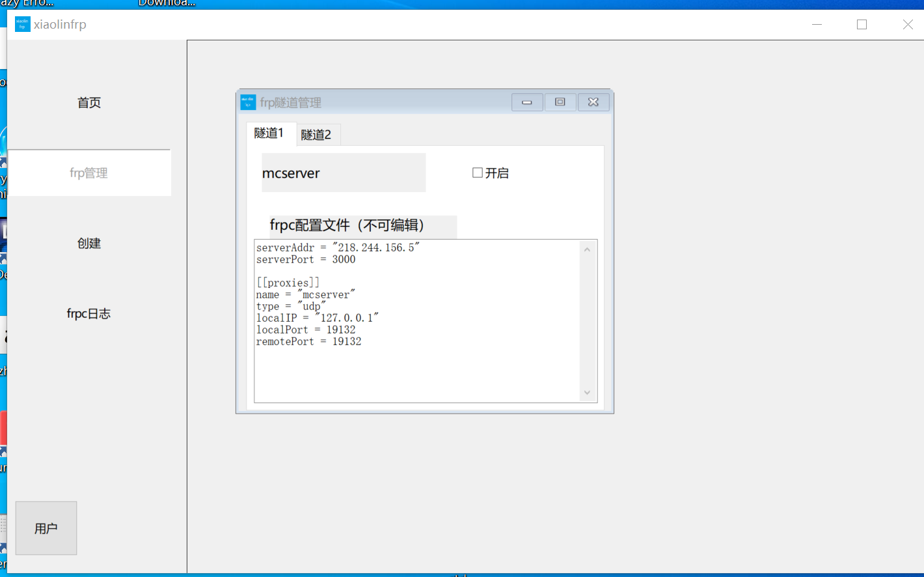Click the scrollbar up arrow in the config viewer

tap(587, 248)
